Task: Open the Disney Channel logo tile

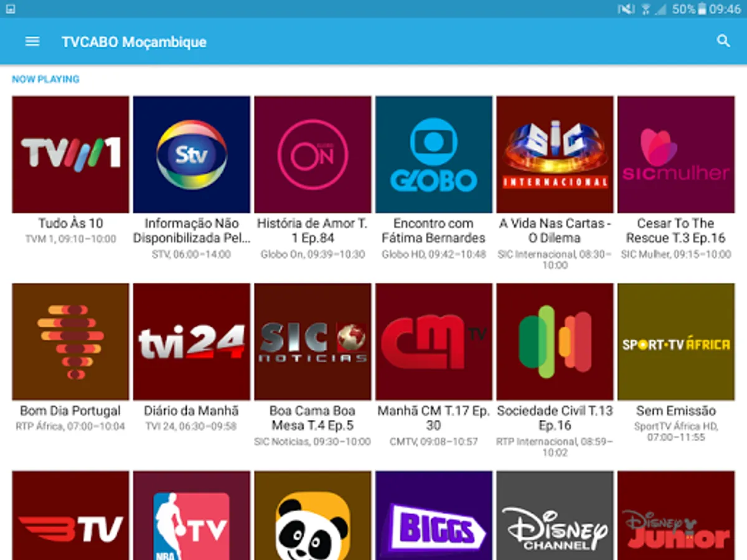Action: [x=555, y=516]
